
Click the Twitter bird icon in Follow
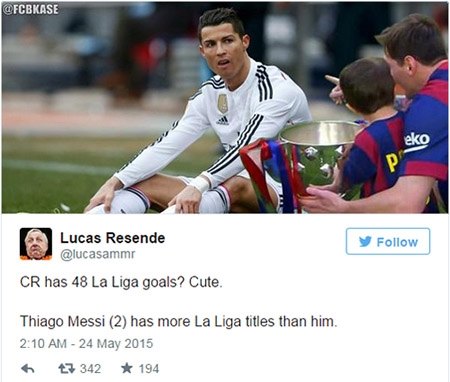365,241
